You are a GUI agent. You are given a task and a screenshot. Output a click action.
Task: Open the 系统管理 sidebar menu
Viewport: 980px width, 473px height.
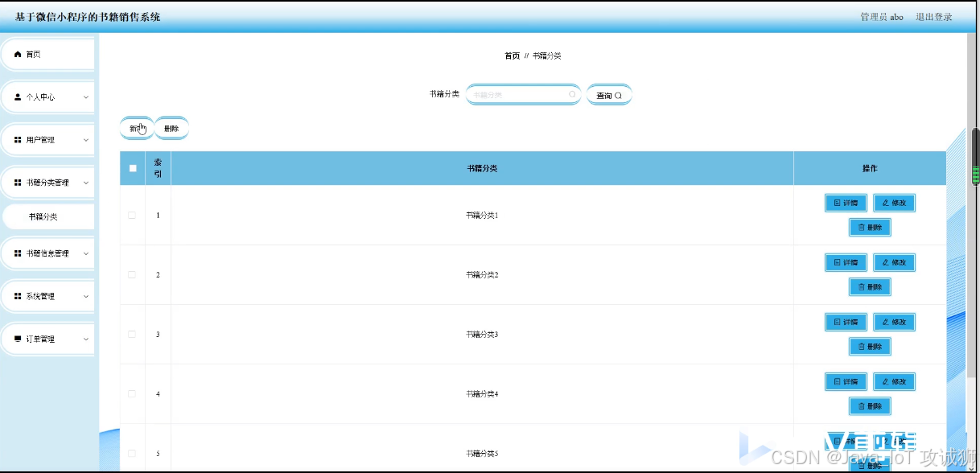tap(47, 296)
